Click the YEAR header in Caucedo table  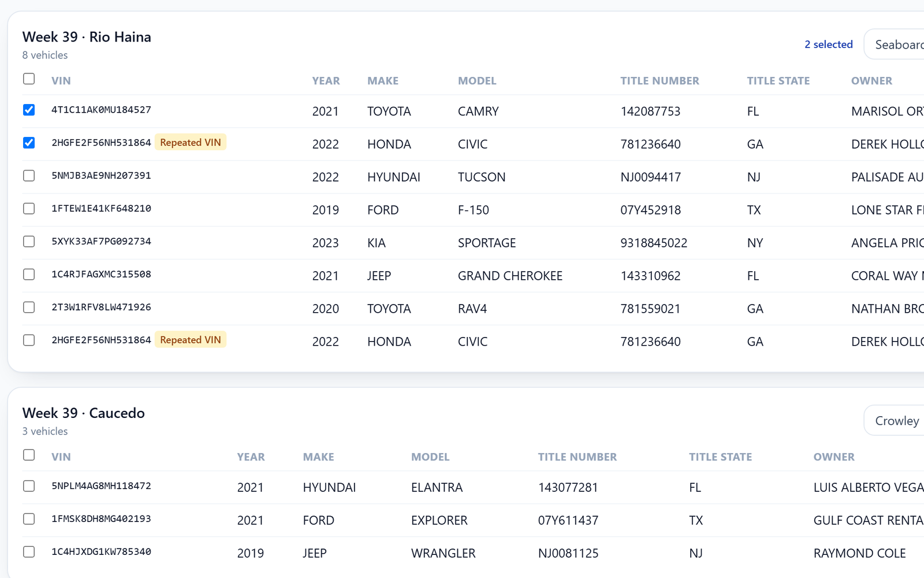pos(251,457)
